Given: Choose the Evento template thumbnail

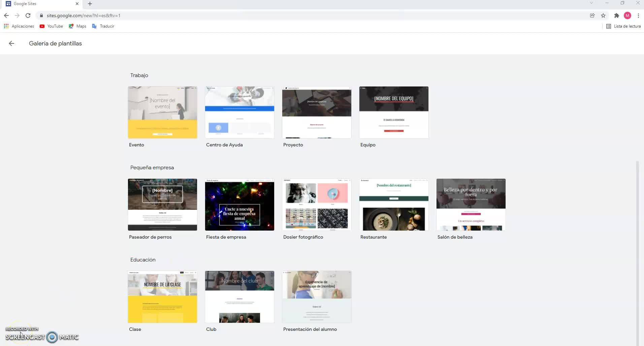Looking at the screenshot, I should click(162, 112).
